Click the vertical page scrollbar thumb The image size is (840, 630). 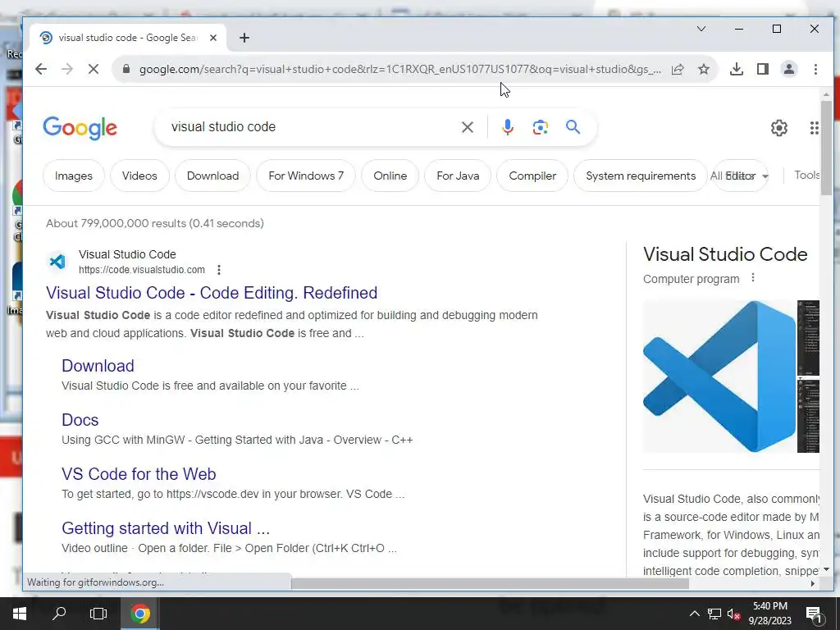coord(826,148)
